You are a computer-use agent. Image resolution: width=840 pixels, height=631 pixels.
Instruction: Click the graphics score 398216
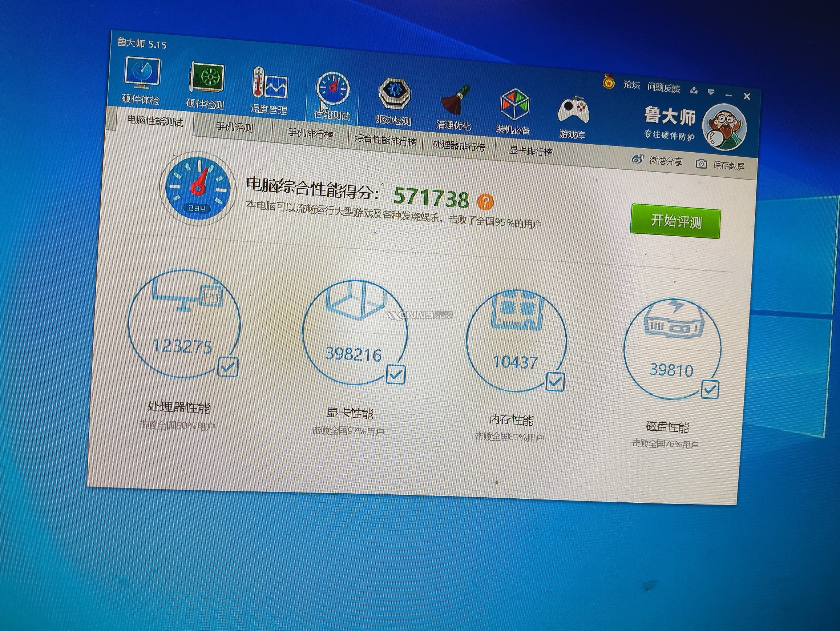coord(354,354)
